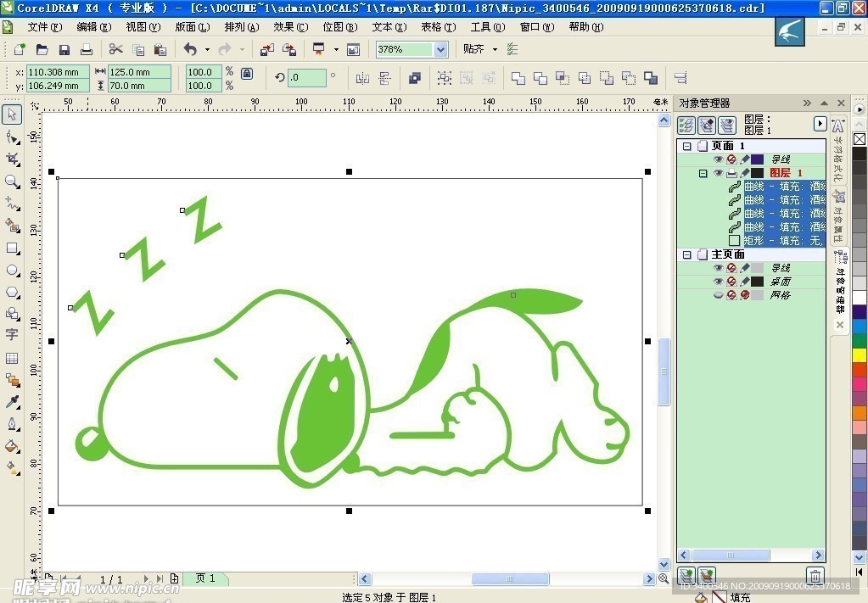
Task: Open the 文件 menu
Action: coord(45,27)
